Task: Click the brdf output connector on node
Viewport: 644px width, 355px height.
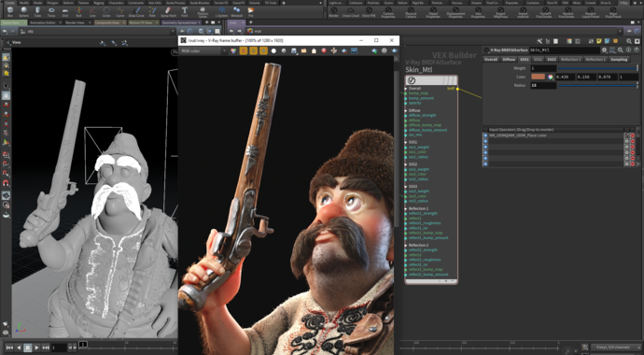Action: (x=457, y=89)
